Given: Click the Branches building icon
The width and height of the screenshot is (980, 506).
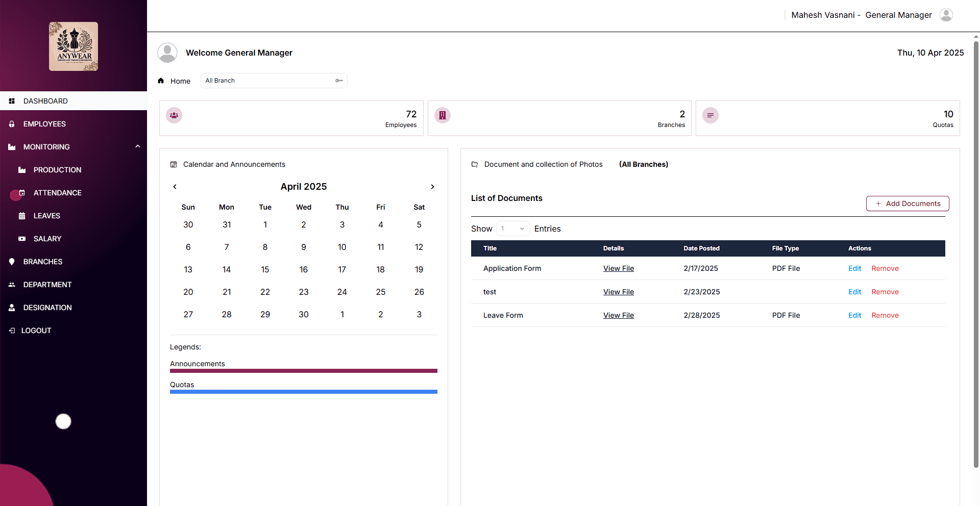Looking at the screenshot, I should 443,115.
